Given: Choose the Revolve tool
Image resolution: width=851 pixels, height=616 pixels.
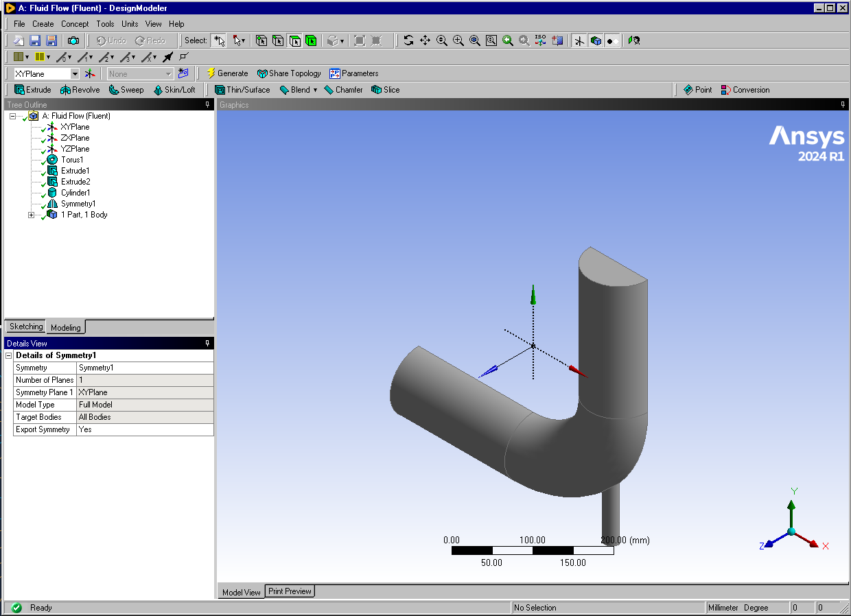Looking at the screenshot, I should [80, 90].
